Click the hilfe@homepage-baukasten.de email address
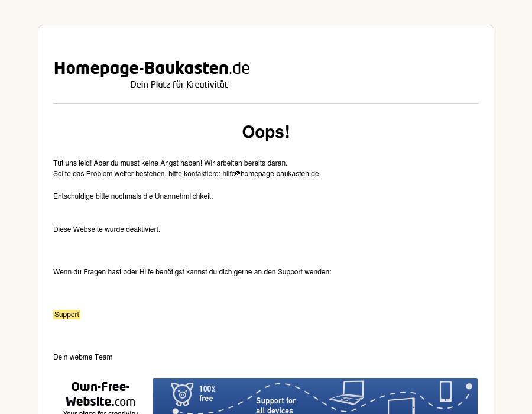The height and width of the screenshot is (414, 532). [271, 174]
